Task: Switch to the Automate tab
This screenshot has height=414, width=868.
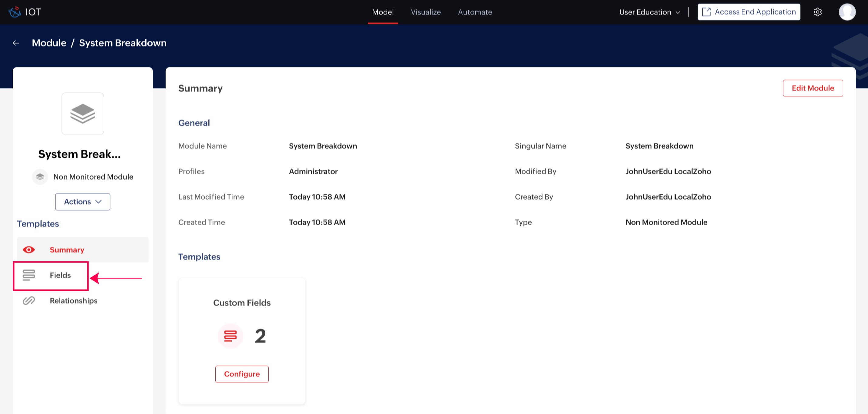Action: (475, 12)
